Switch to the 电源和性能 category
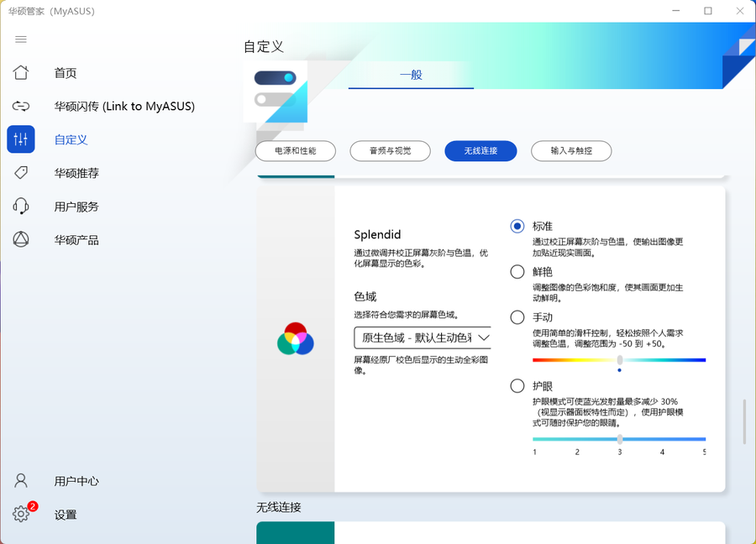This screenshot has height=544, width=756. pos(295,151)
